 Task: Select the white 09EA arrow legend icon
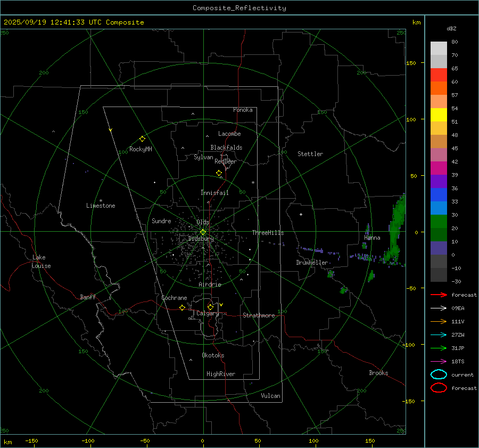point(439,308)
